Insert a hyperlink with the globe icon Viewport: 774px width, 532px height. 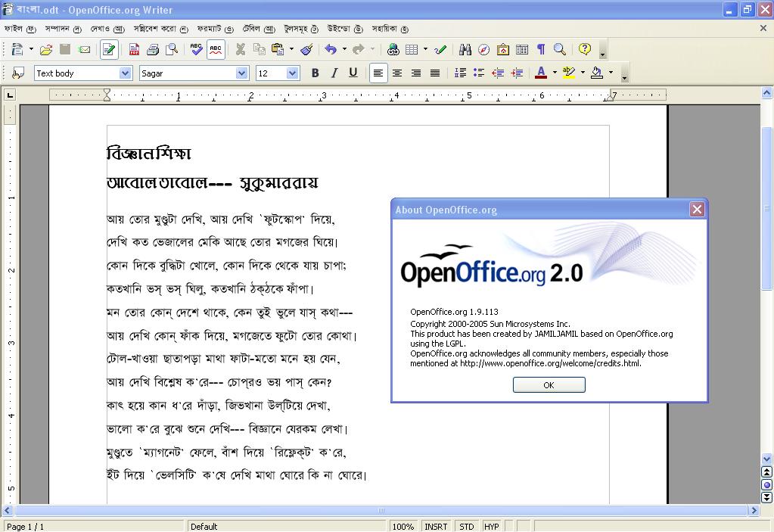(393, 49)
